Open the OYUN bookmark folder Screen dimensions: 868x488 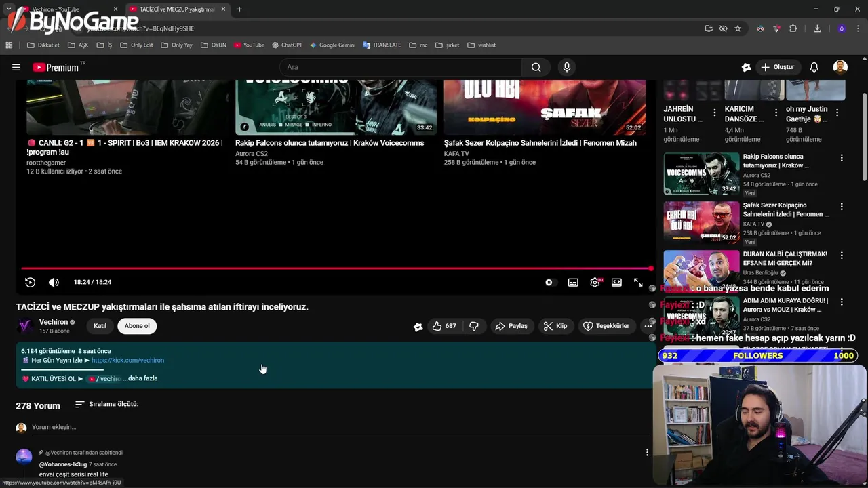214,45
